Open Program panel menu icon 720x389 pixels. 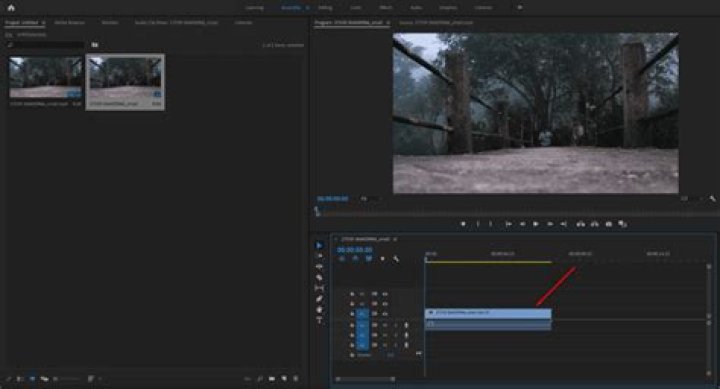388,23
